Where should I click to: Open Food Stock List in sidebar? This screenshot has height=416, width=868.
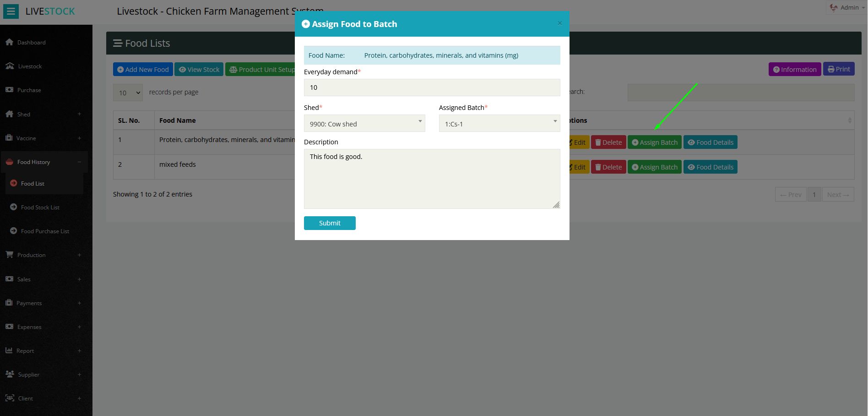pos(40,208)
